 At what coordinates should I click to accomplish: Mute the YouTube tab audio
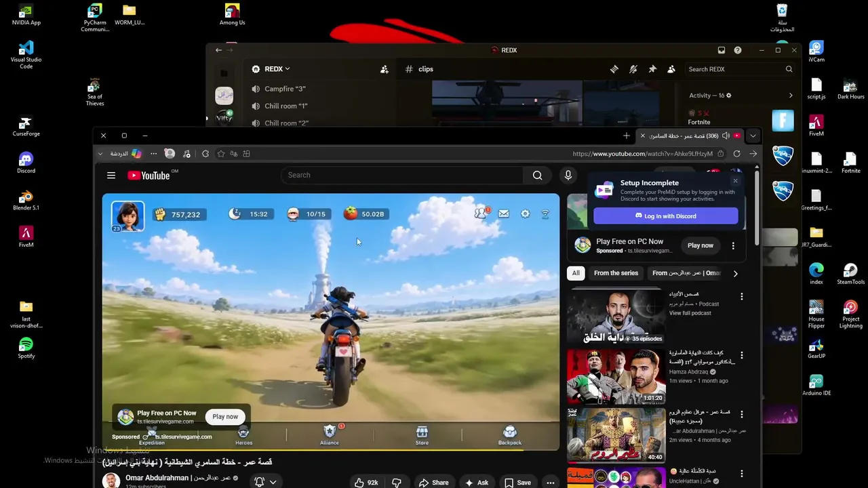(726, 136)
